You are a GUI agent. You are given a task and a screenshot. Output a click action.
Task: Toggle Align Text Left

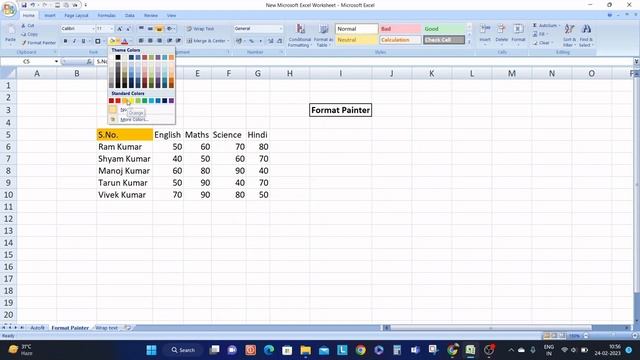click(141, 41)
